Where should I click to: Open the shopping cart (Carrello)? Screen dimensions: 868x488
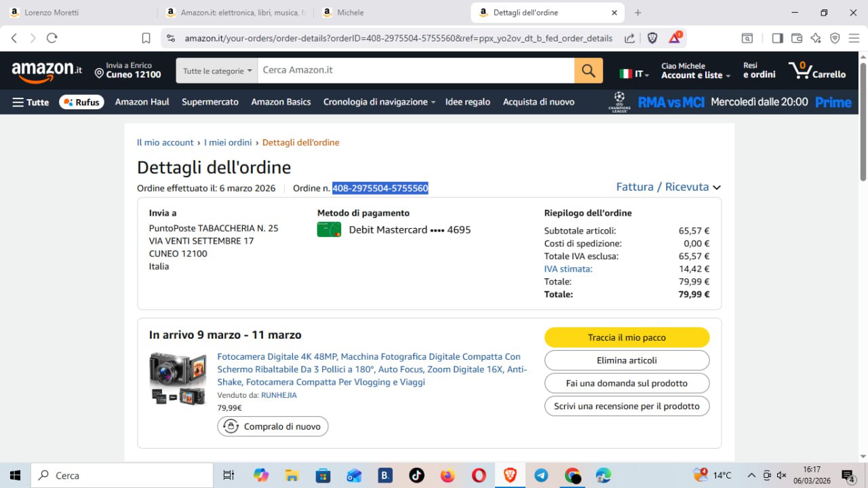(817, 71)
